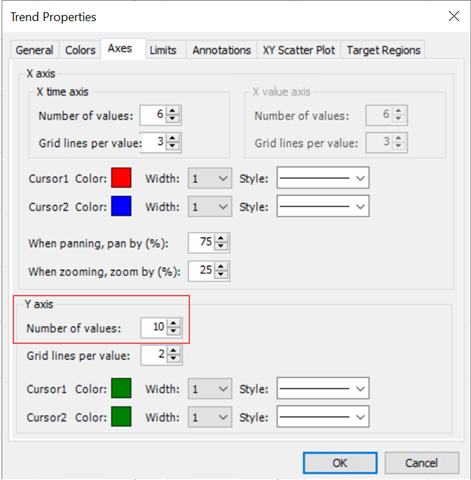This screenshot has height=480, width=471.
Task: Decrease Y axis Grid lines per value
Action: pos(173,359)
